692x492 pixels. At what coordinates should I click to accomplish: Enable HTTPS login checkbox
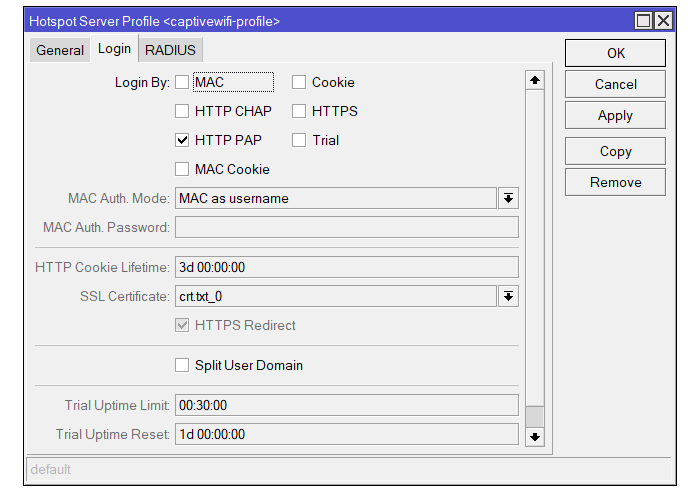[x=299, y=111]
